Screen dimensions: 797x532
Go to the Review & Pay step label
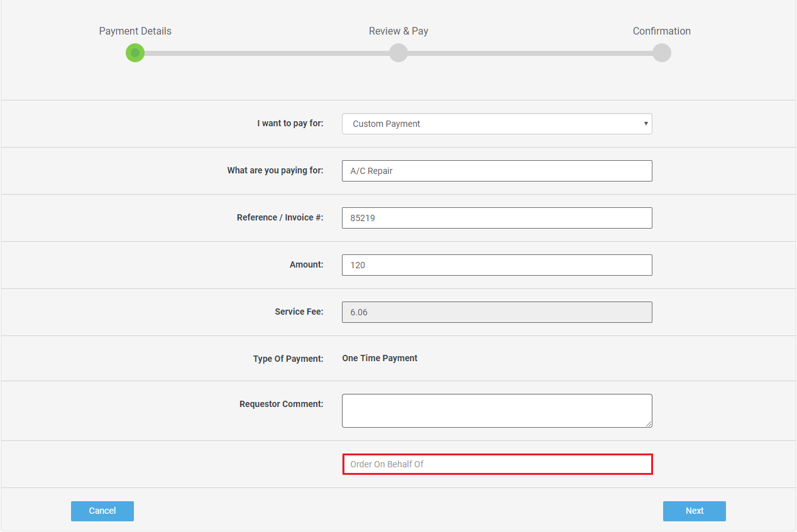click(x=398, y=31)
